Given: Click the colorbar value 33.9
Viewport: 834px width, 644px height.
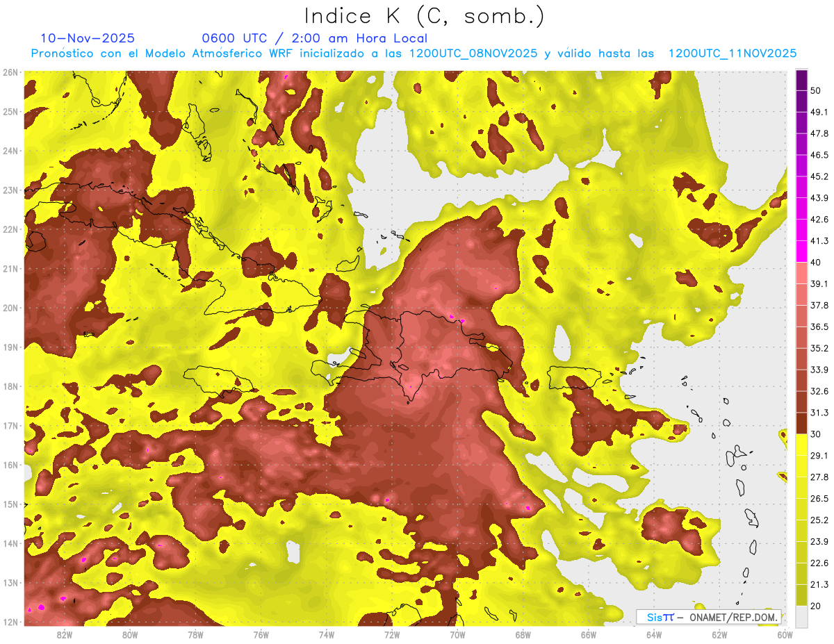Looking at the screenshot, I should pos(819,370).
